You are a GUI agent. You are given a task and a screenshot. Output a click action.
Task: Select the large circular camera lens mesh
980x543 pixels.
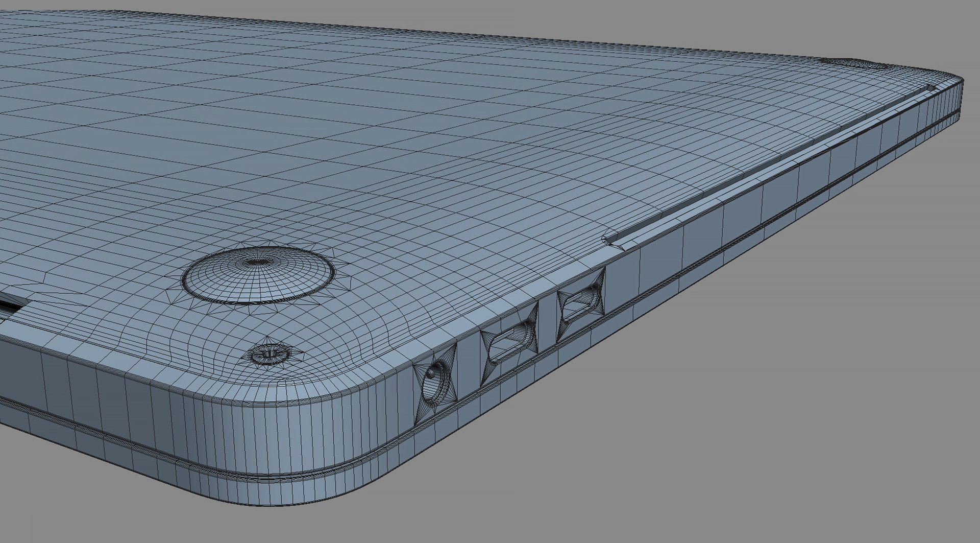259,275
